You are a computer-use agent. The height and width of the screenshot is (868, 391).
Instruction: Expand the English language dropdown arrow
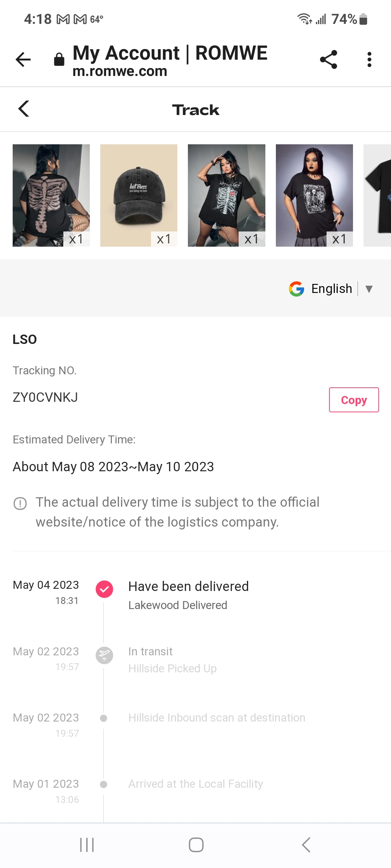pos(369,289)
